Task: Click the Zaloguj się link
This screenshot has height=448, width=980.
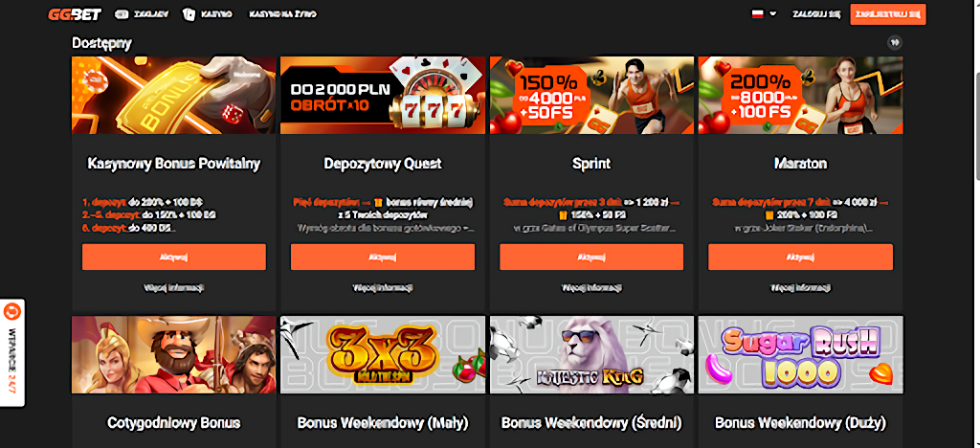Action: [815, 13]
